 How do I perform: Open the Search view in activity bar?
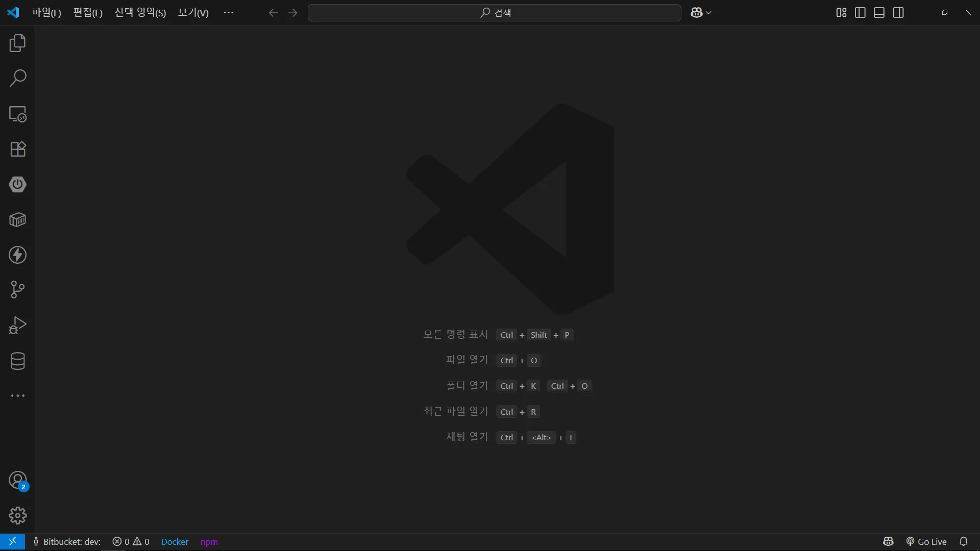(x=17, y=79)
